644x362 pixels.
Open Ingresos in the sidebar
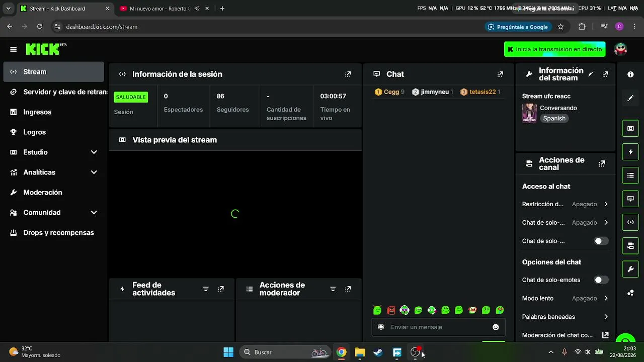[x=53, y=112]
